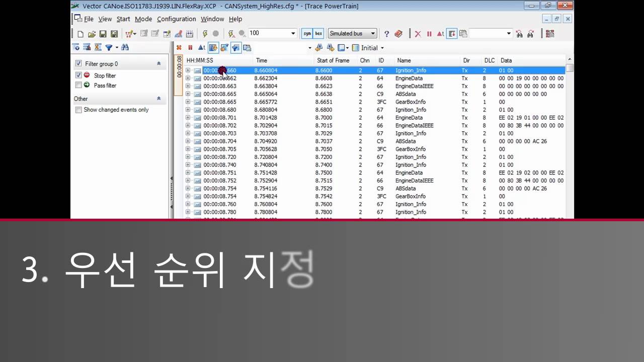Save the configuration with the first floppy icon
The height and width of the screenshot is (362, 644).
pos(103,34)
